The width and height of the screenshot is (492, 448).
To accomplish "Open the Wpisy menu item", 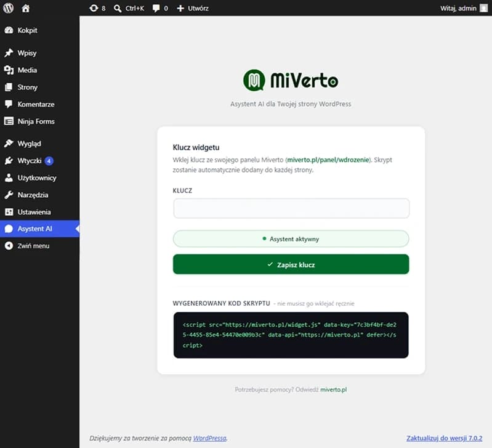I will (x=39, y=53).
